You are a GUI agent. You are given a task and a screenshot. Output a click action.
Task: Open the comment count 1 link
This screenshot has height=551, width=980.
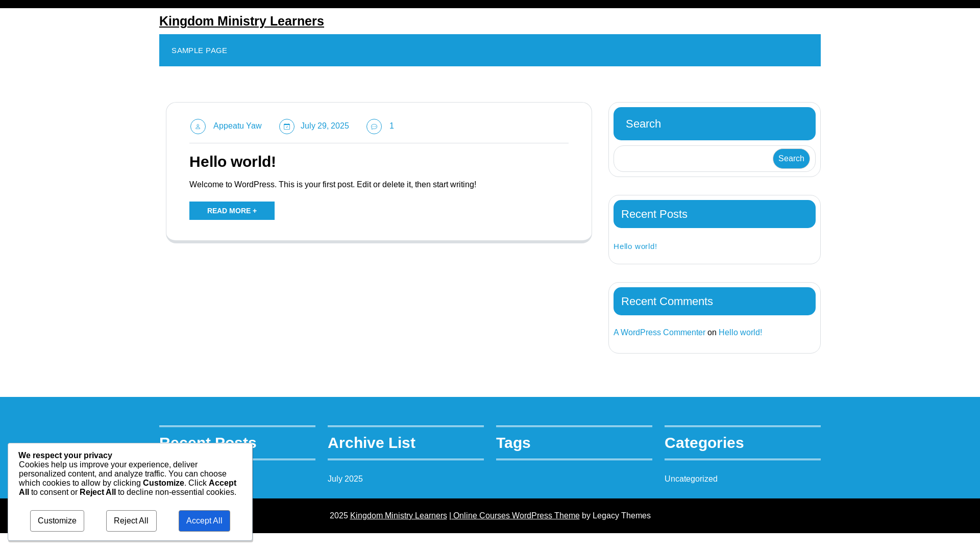click(x=391, y=126)
